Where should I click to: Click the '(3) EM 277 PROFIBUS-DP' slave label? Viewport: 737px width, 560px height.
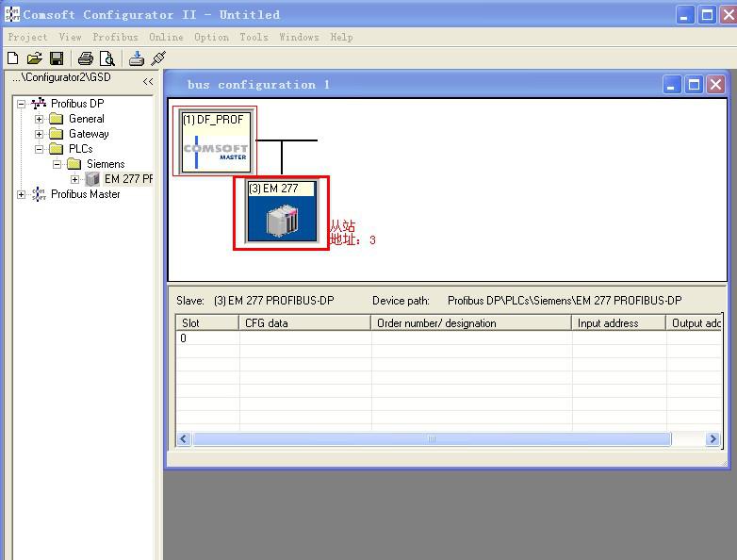coord(273,301)
